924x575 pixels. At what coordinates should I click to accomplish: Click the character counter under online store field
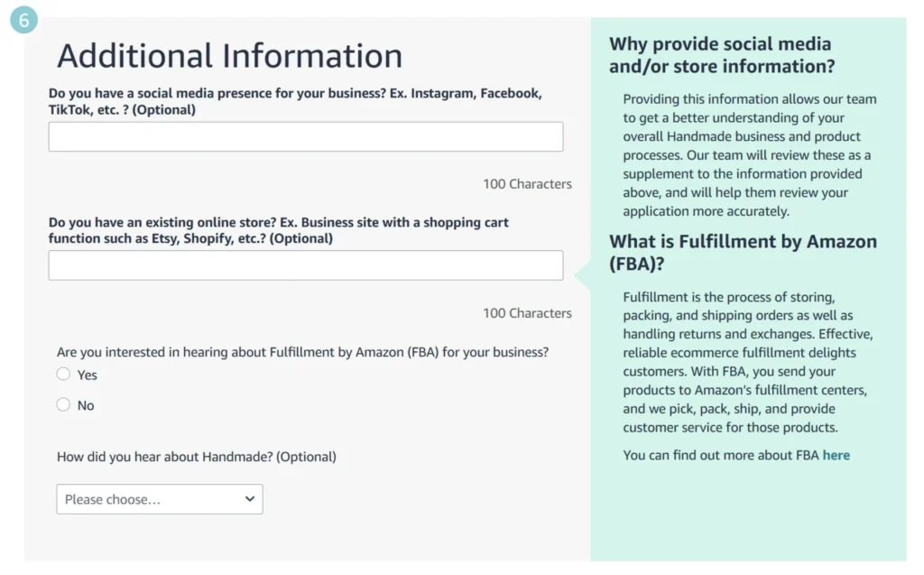click(x=527, y=313)
